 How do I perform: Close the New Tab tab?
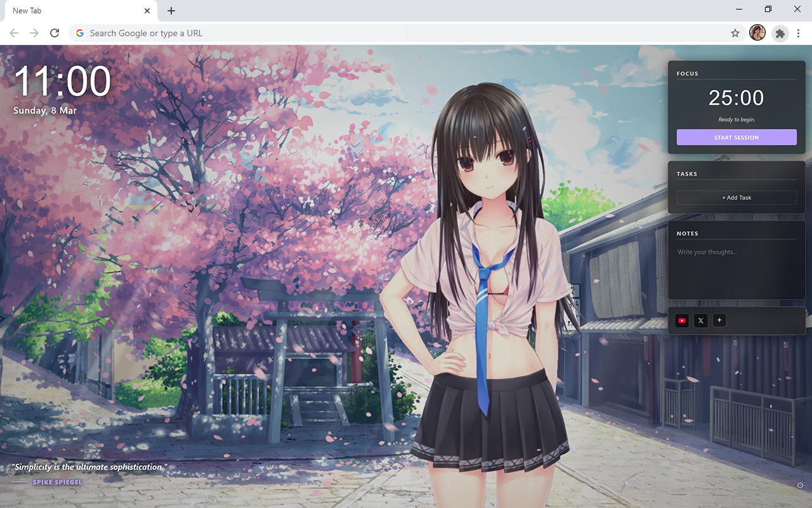tap(147, 11)
